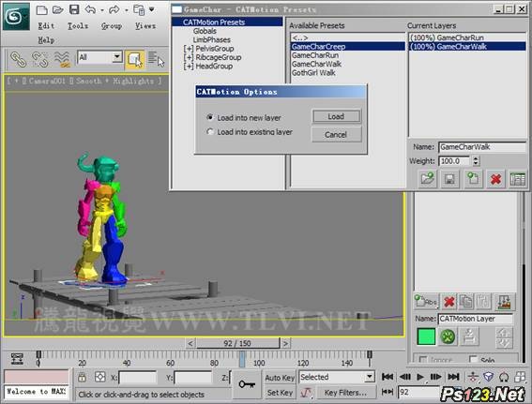Delete CATMotion layer with red X
532x404 pixels.
click(x=495, y=179)
